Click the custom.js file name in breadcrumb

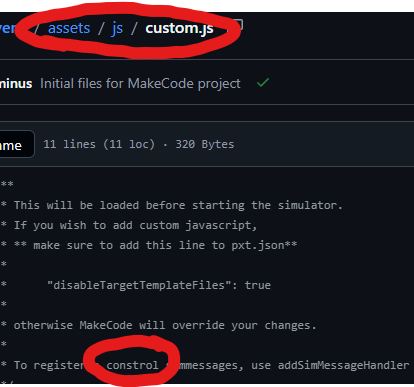179,29
